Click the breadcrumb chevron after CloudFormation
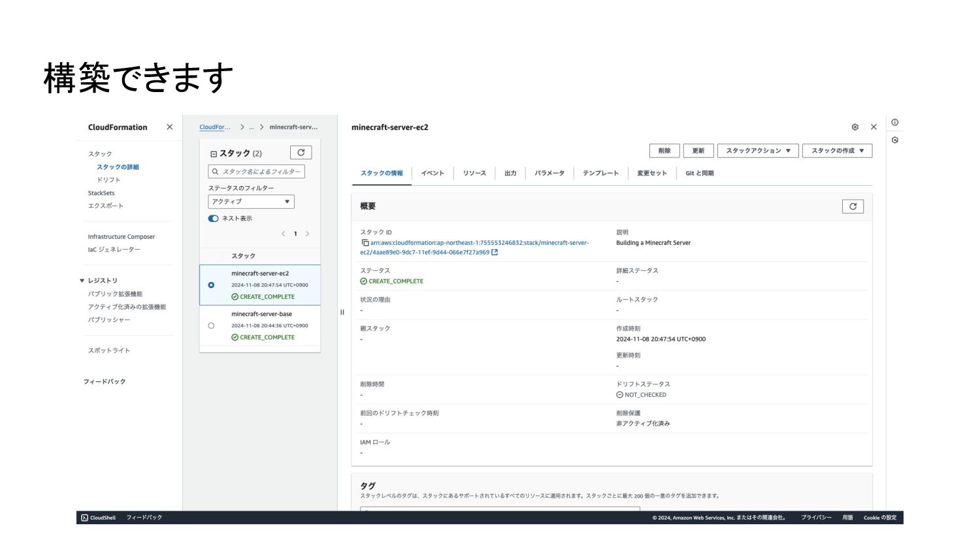The width and height of the screenshot is (980, 551). tap(242, 127)
